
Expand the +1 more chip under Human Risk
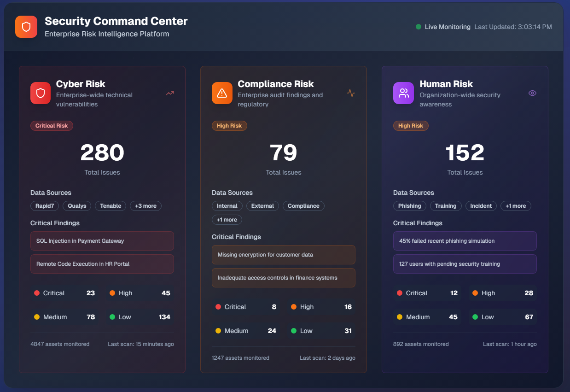tap(516, 206)
